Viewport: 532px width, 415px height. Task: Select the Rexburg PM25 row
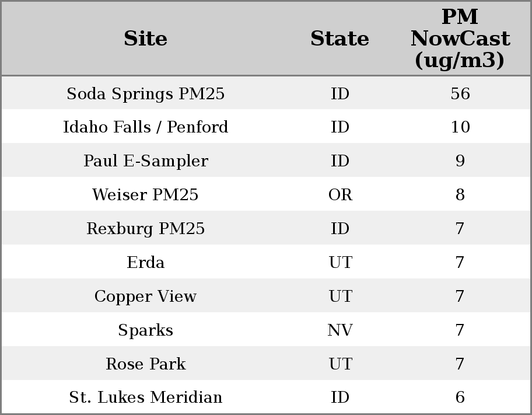[x=145, y=229]
